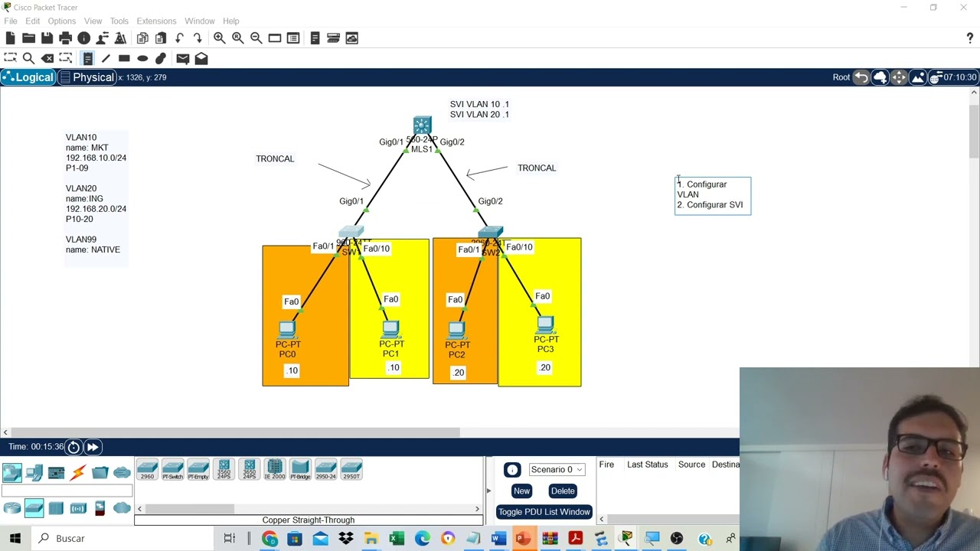Click the Fast Forward Time button
Screen dimensions: 980x551
tap(92, 447)
